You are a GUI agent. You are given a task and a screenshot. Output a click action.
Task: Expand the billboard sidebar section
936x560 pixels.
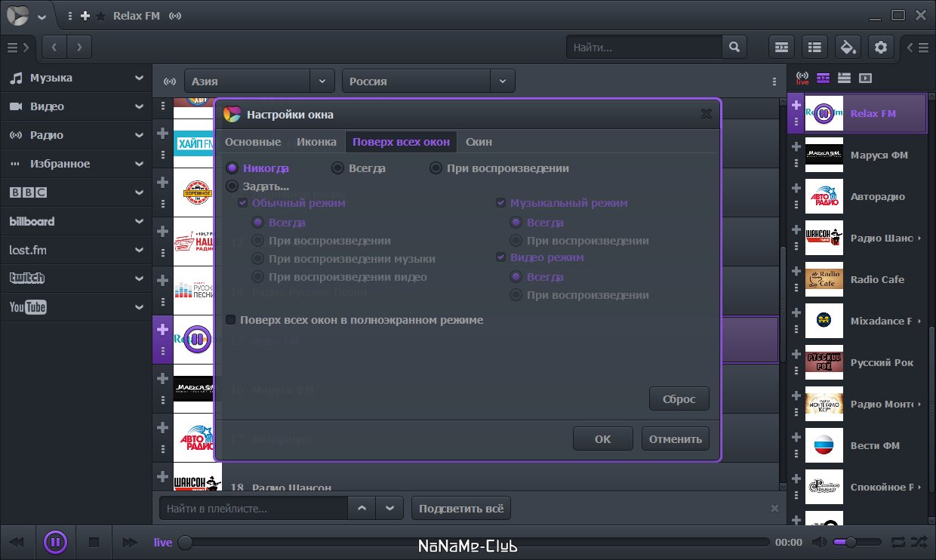tap(75, 221)
